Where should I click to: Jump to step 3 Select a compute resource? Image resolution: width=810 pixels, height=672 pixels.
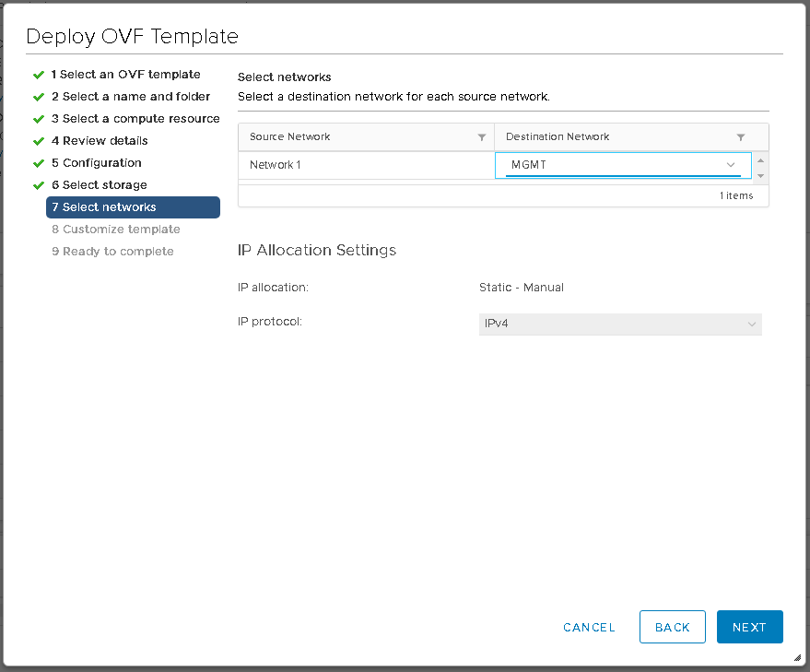click(x=135, y=119)
